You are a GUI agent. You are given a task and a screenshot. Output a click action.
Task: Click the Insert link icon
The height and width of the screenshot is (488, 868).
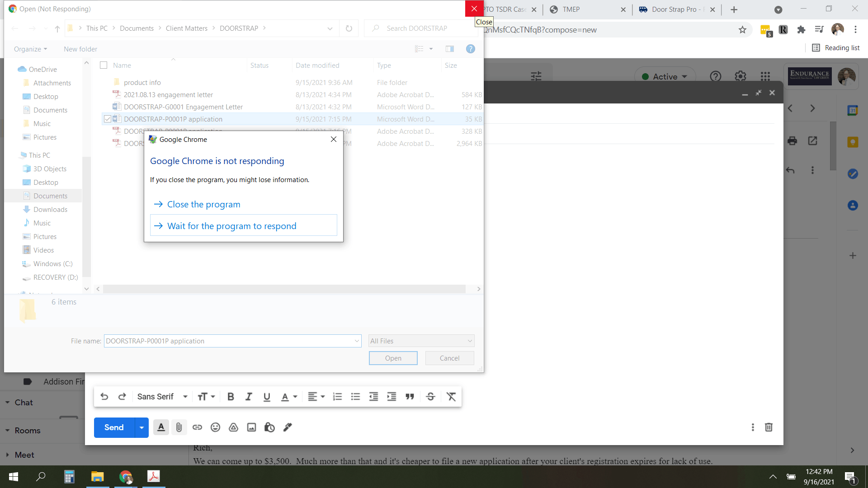click(x=197, y=427)
